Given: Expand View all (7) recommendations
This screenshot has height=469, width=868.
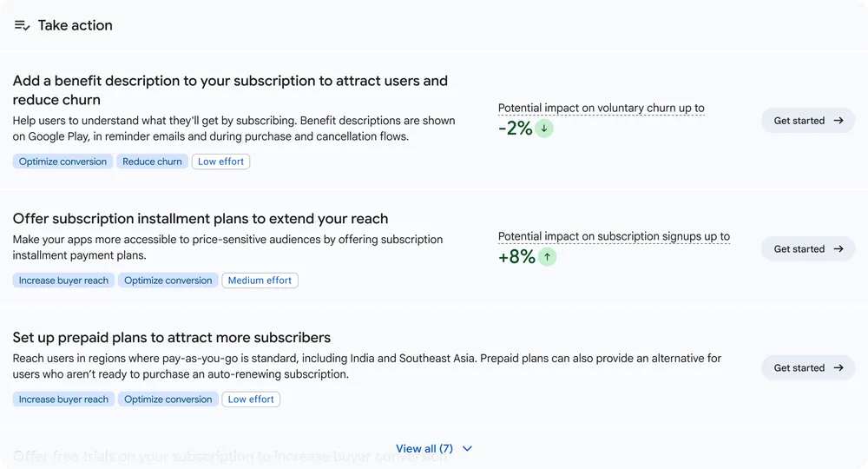Looking at the screenshot, I should (x=424, y=449).
